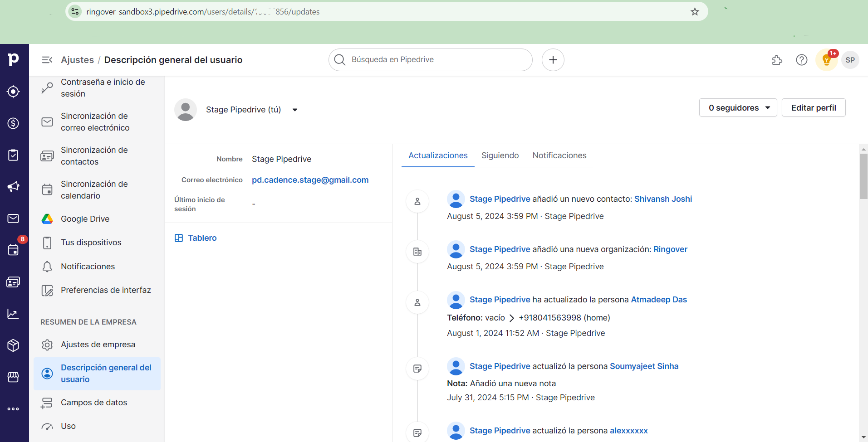Focus the Búsqueda en Pipedrive search field
The width and height of the screenshot is (868, 442).
click(x=430, y=60)
